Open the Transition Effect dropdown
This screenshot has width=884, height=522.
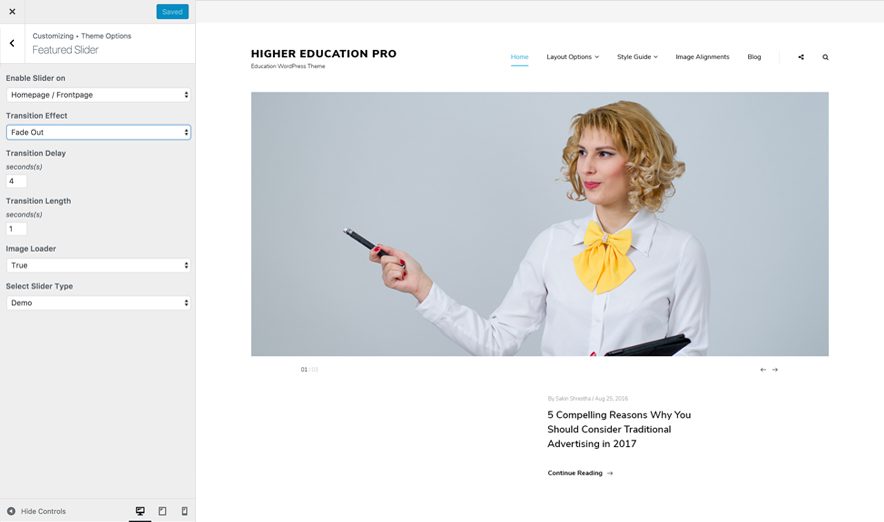click(98, 132)
